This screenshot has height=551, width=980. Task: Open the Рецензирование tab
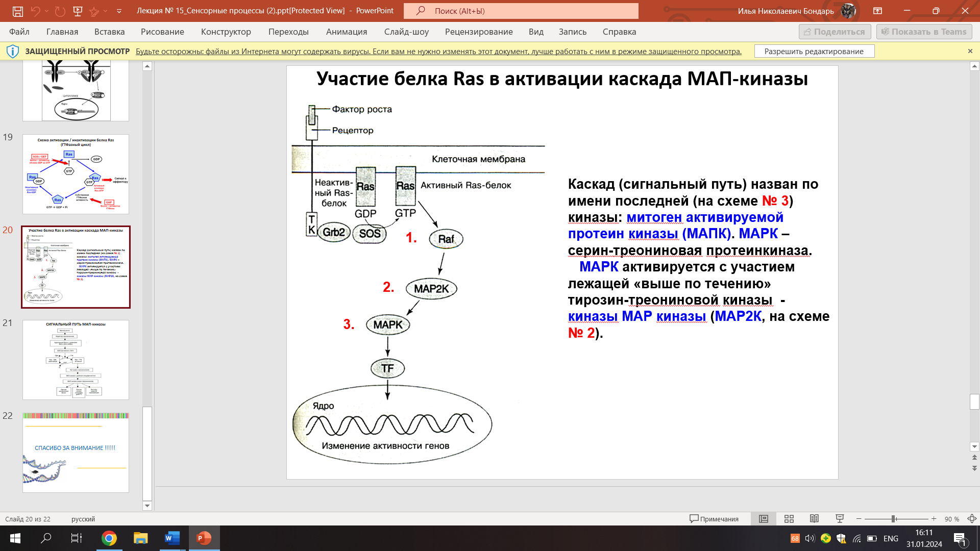479,32
